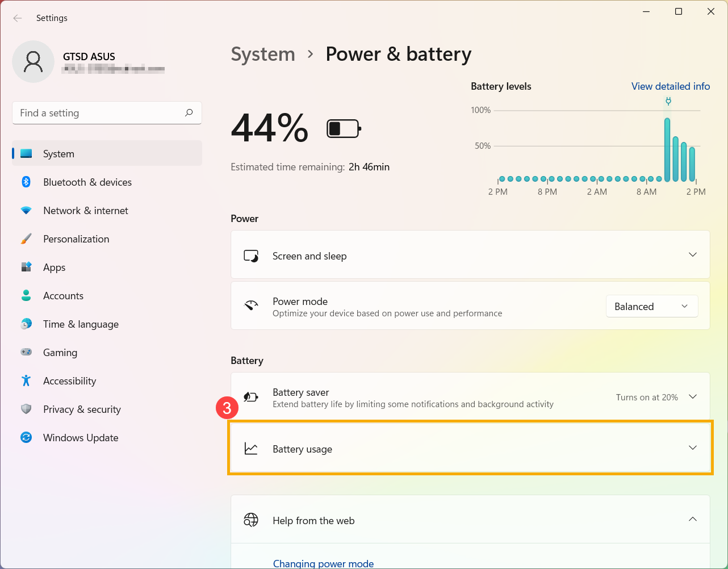Viewport: 728px width, 569px height.
Task: Open System in the sidebar
Action: point(107,153)
